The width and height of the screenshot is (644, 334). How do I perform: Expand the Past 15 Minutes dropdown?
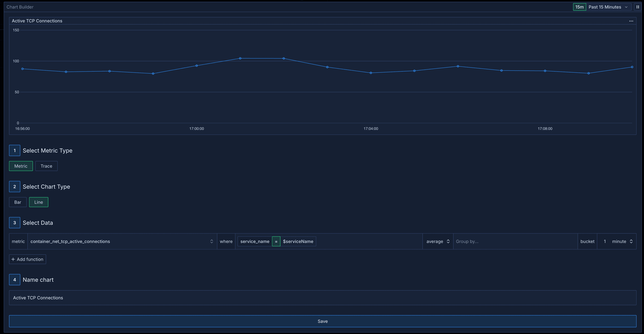tap(609, 6)
